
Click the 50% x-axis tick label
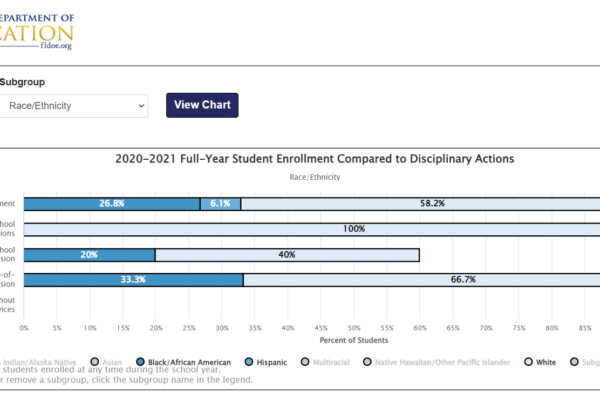click(354, 328)
